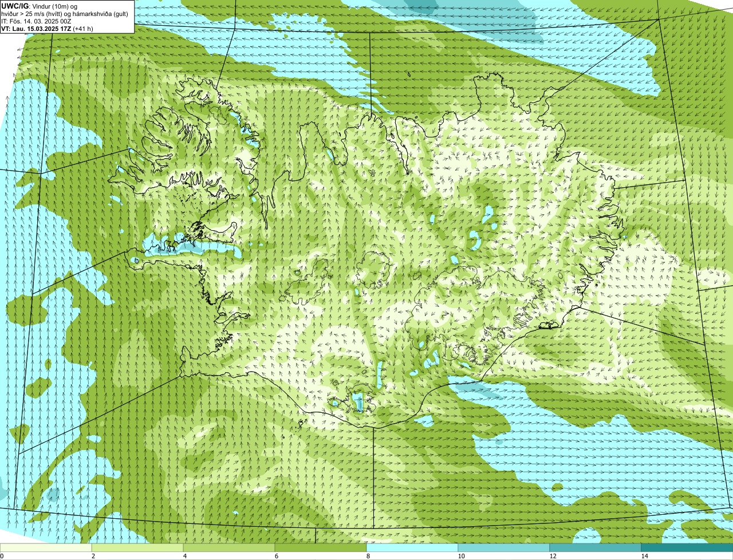Click the 2–4 m/s color band in legend
Viewport: 733px width, 560px height.
[x=137, y=547]
